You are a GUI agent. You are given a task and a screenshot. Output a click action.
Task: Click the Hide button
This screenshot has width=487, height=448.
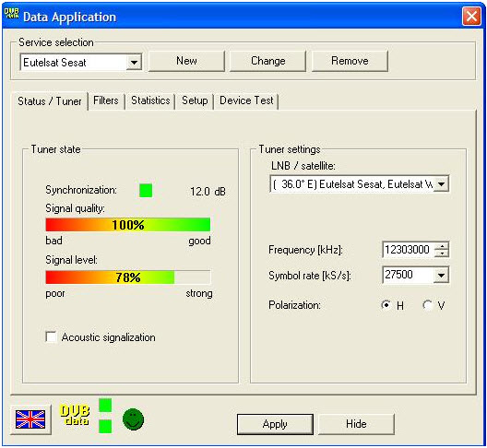356,424
